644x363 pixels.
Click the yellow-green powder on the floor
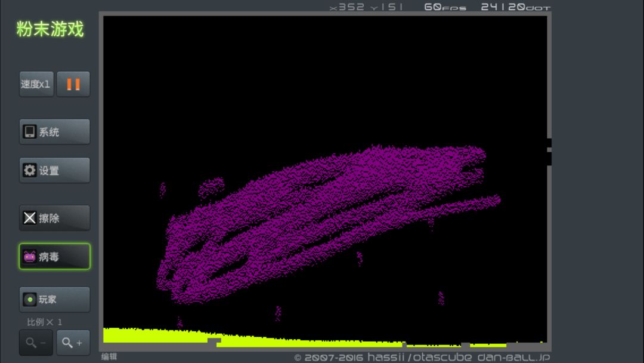point(156,336)
